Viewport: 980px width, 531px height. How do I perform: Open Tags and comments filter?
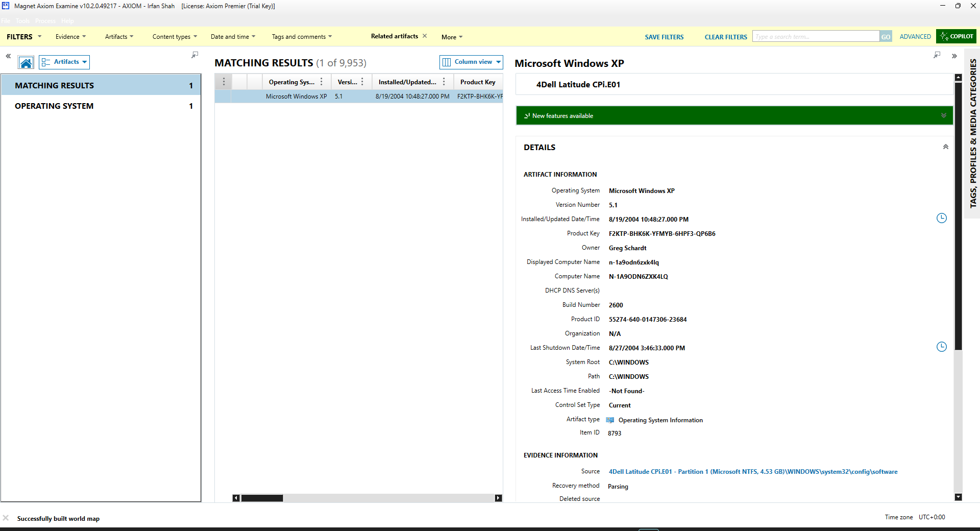[x=302, y=37]
